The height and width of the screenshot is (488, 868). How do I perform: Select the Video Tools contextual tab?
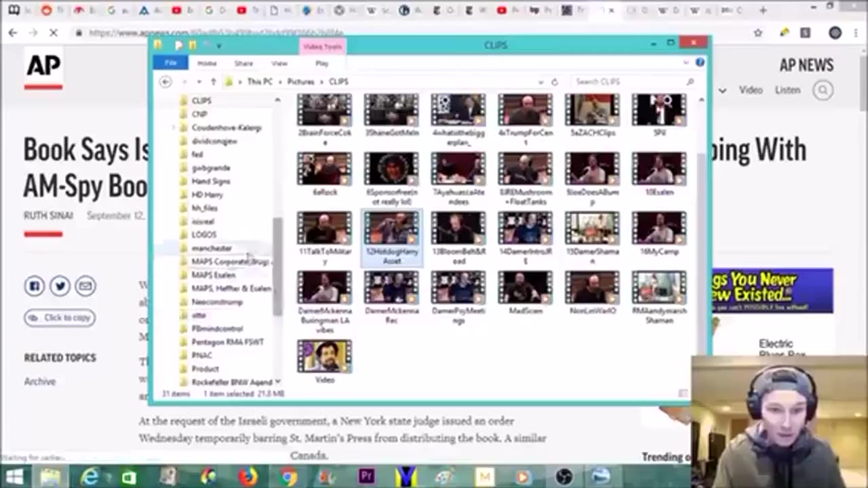pyautogui.click(x=323, y=46)
